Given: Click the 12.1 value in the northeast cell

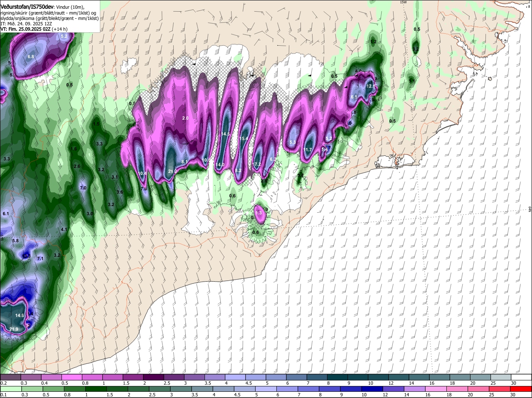Looking at the screenshot, I should tap(371, 86).
